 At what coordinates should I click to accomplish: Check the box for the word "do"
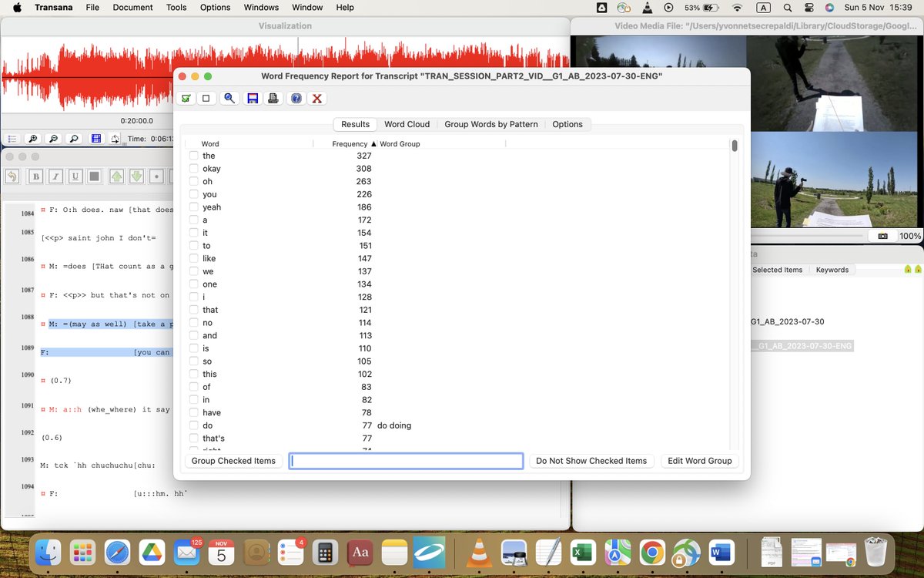pos(194,425)
